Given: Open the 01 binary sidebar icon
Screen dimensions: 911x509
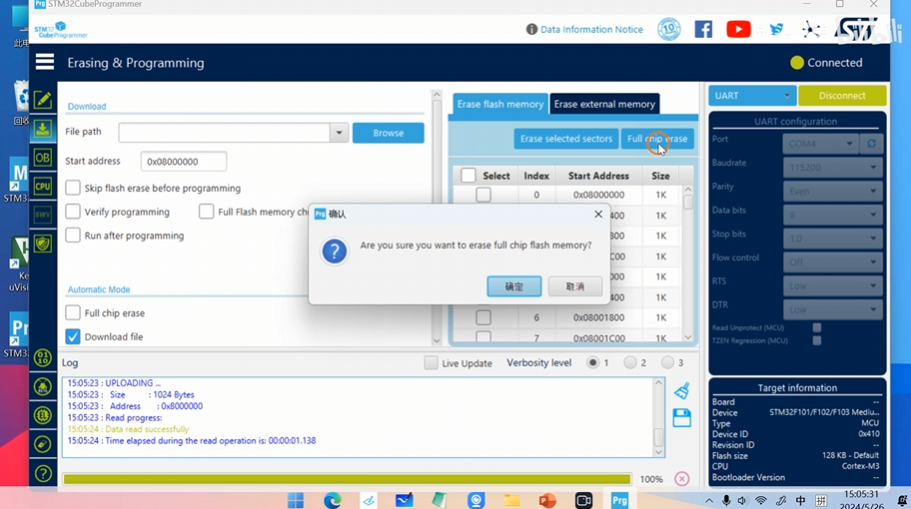Looking at the screenshot, I should coord(42,358).
